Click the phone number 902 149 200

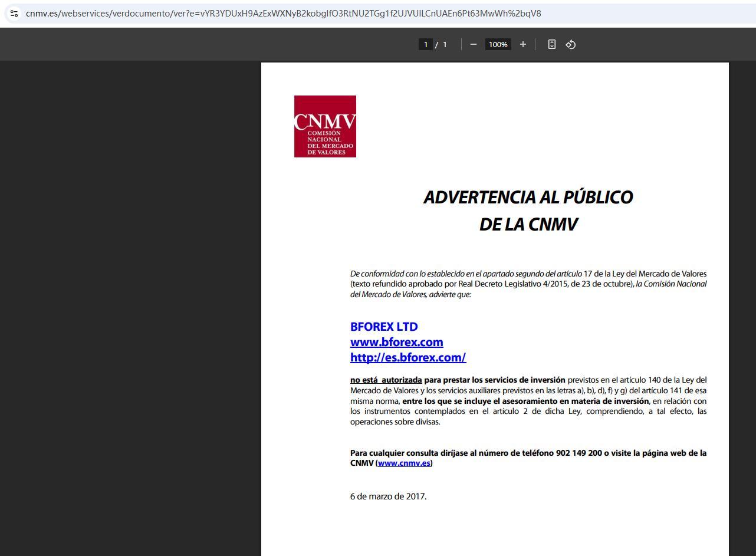(578, 453)
